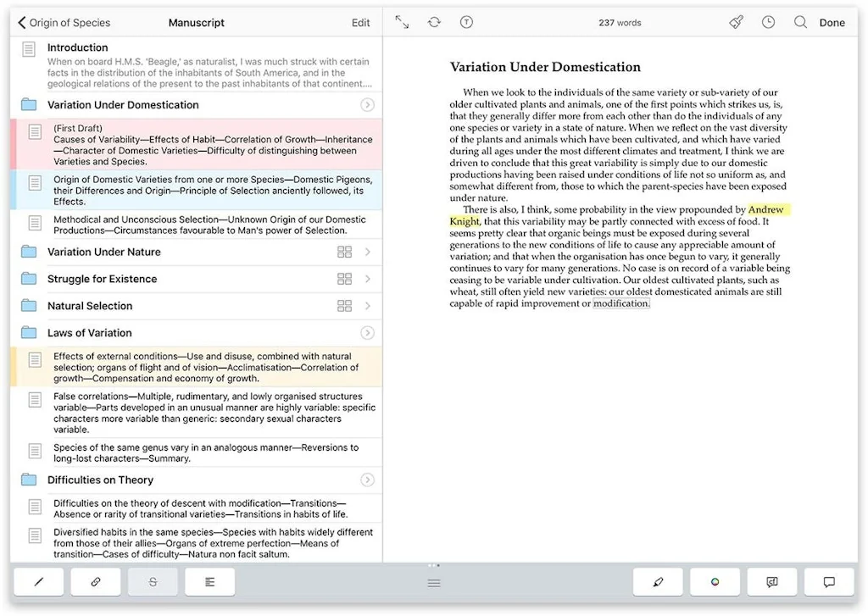This screenshot has width=868, height=616.
Task: Toggle strikethrough formatting
Action: 152,582
